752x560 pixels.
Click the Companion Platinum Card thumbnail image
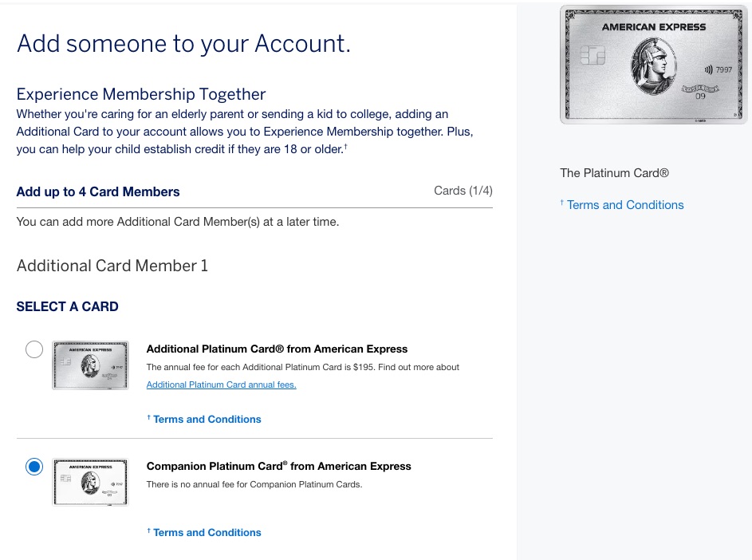tap(90, 482)
